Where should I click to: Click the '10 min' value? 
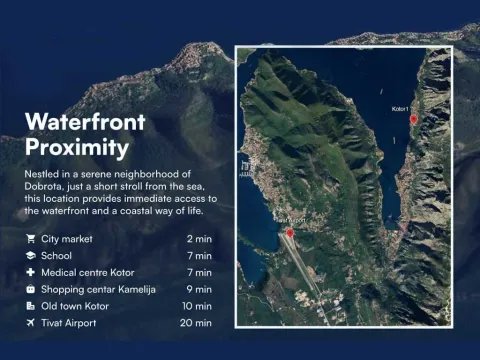point(197,306)
